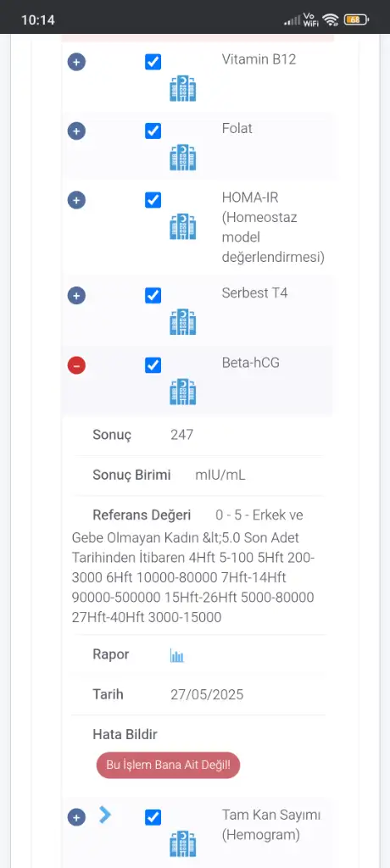
Task: Tap the hospital icon under Beta-hCG
Action: pos(183,392)
